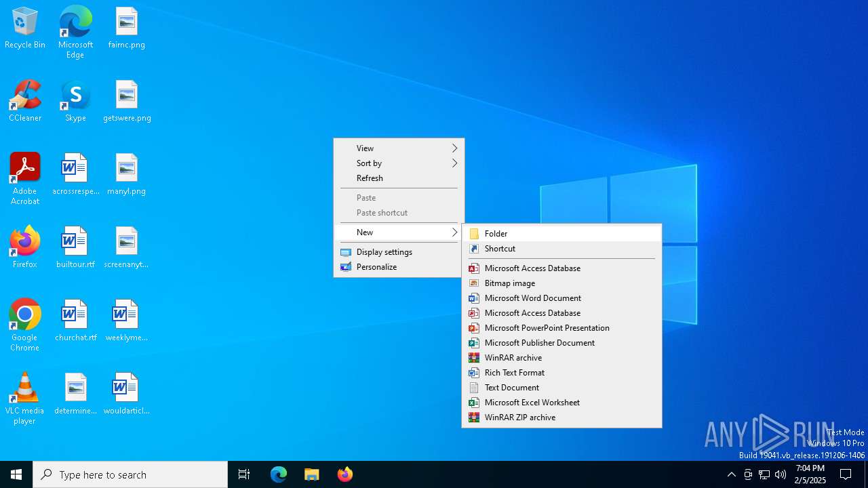Create a new Rich Text Format file
The width and height of the screenshot is (868, 488).
(x=561, y=373)
